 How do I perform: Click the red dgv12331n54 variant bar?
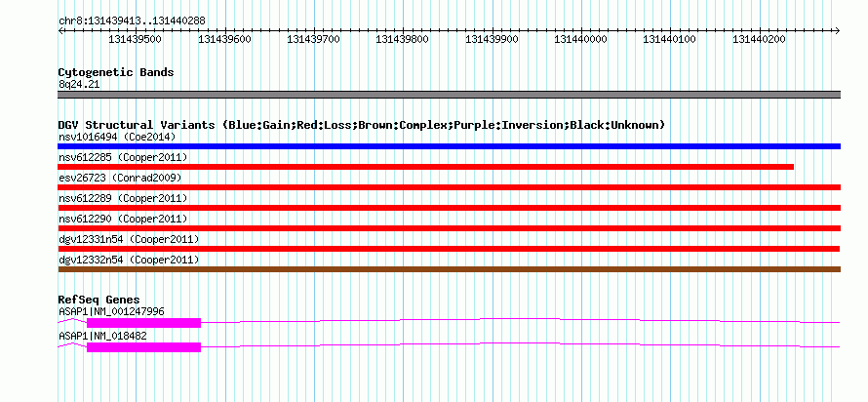[x=449, y=249]
